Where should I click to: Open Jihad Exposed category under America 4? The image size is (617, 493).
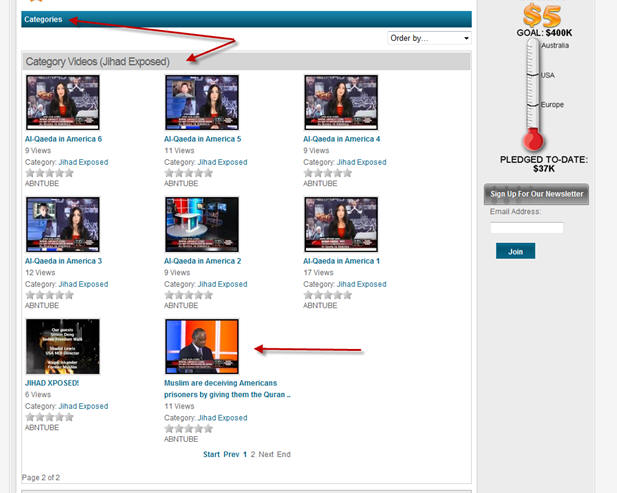click(x=362, y=162)
